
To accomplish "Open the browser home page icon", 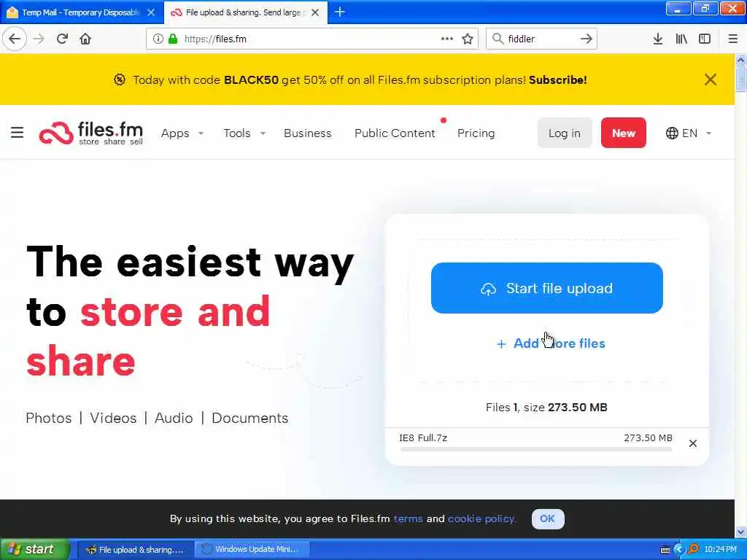I will 85,39.
